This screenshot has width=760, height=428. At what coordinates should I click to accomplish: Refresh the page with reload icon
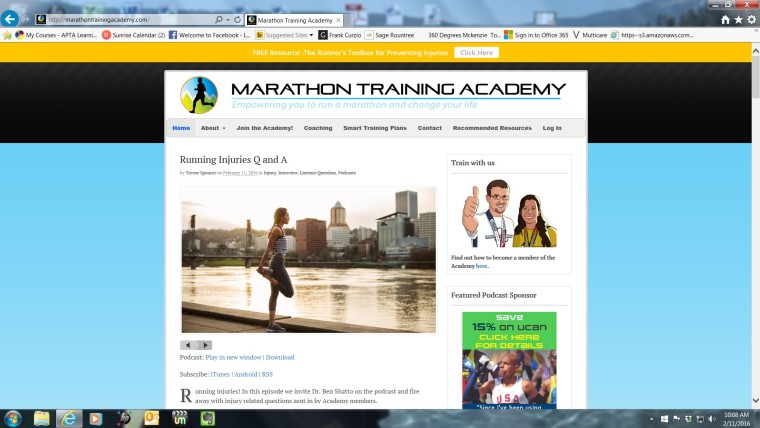tap(238, 20)
